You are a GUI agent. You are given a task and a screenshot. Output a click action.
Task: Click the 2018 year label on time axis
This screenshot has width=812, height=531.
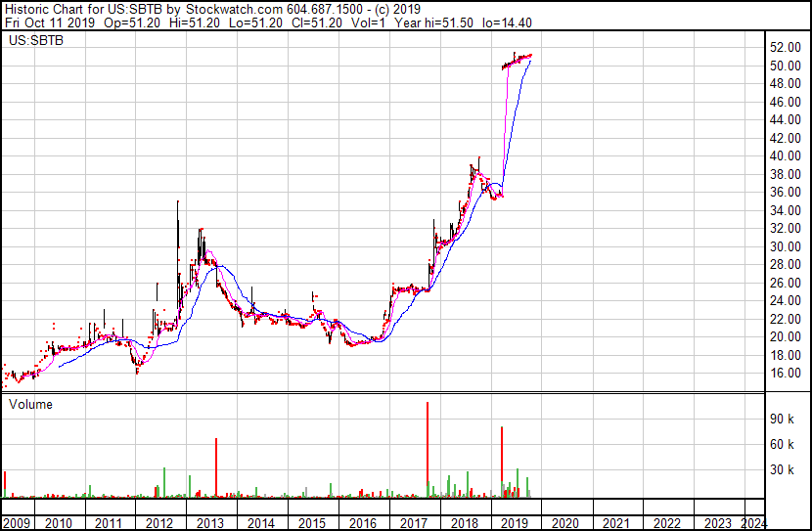tap(465, 523)
